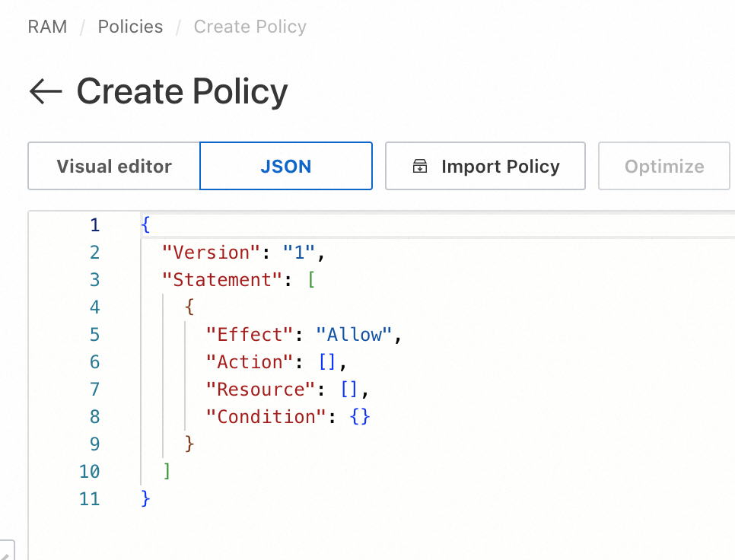Click the Import Policy button label
This screenshot has width=735, height=560.
tap(500, 167)
